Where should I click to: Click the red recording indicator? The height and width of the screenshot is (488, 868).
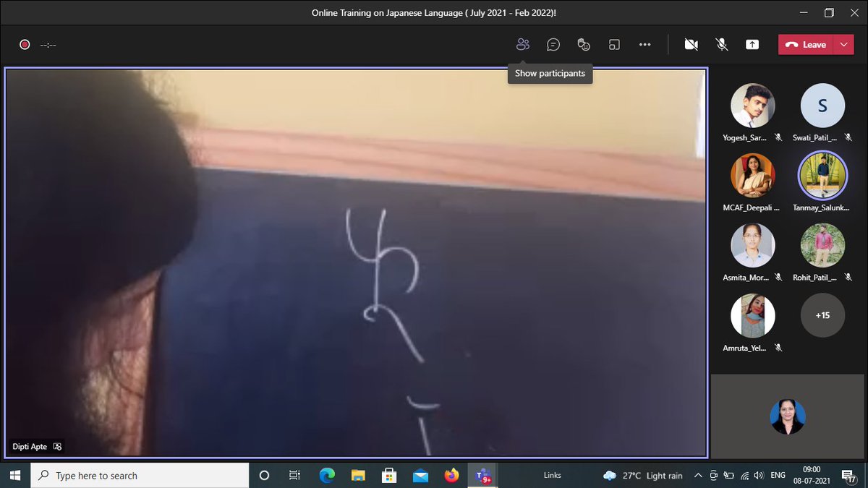click(x=25, y=44)
